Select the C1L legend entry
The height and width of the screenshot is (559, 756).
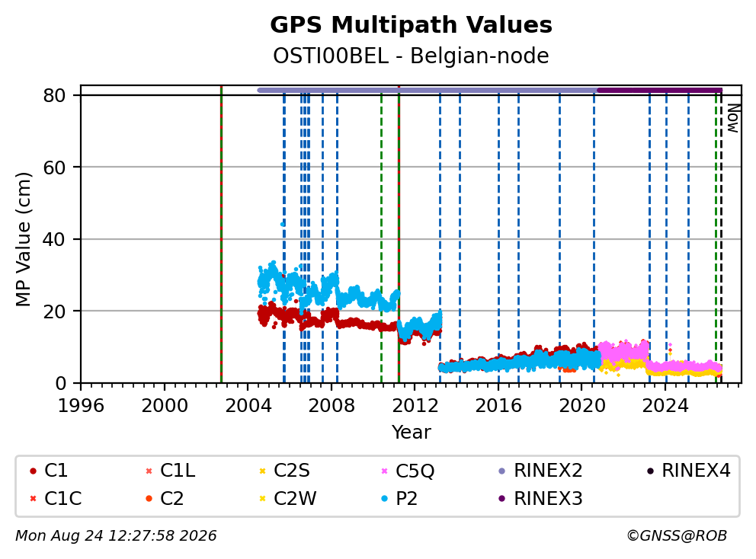point(170,471)
